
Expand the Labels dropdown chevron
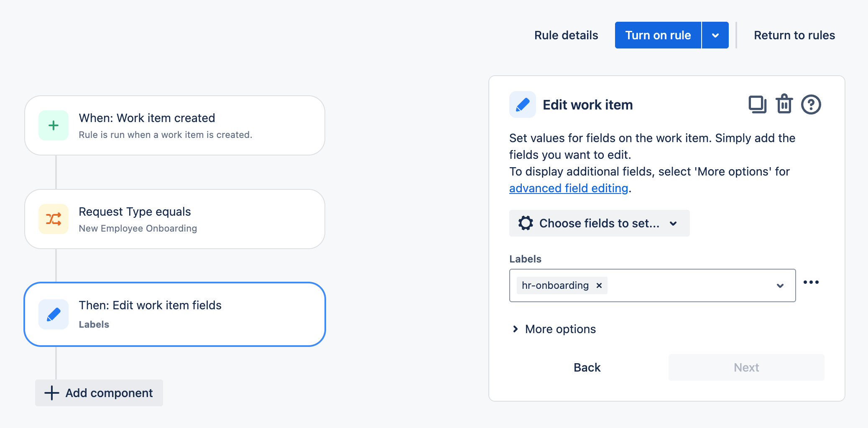780,286
